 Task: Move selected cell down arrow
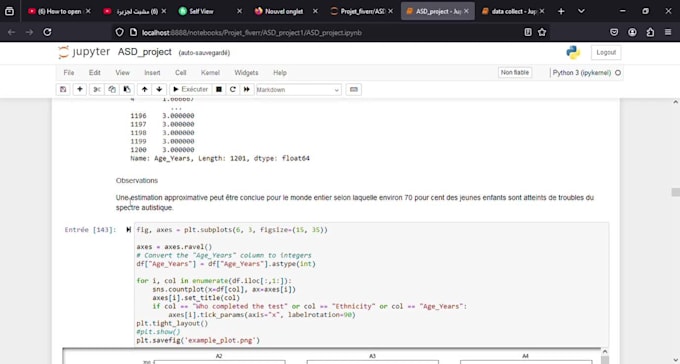159,89
